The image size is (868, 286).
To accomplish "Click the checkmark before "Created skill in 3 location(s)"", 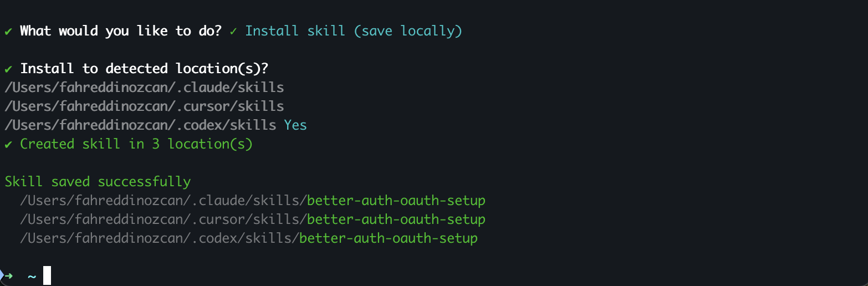I will [8, 144].
